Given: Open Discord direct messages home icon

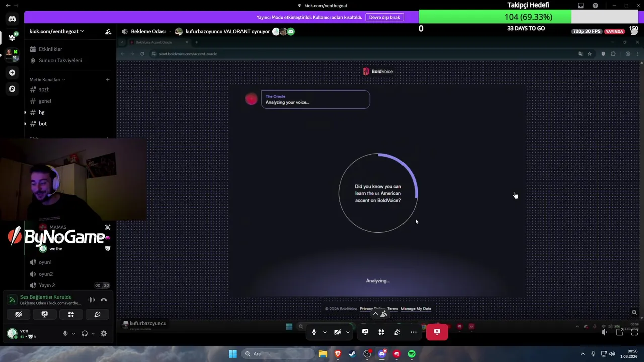Looking at the screenshot, I should [12, 19].
